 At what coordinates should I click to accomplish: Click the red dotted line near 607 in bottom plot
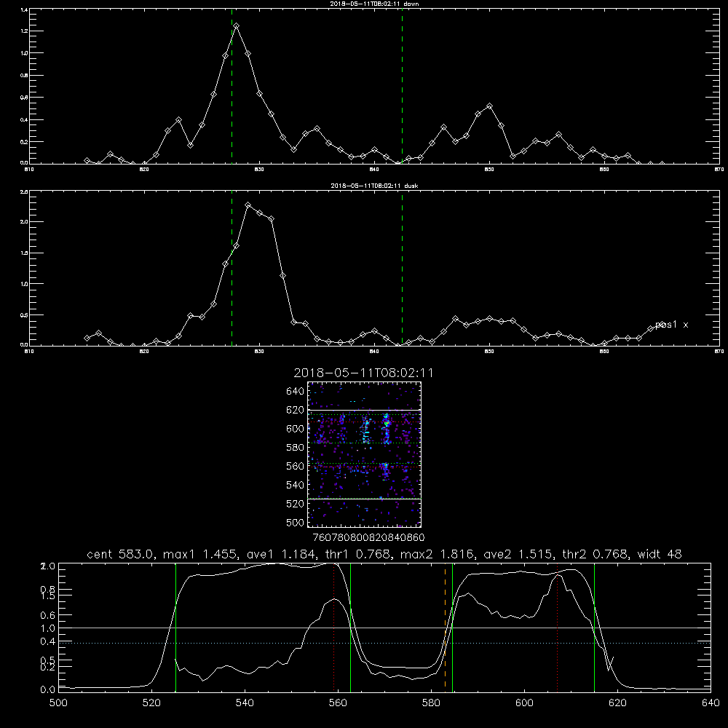coord(557,627)
